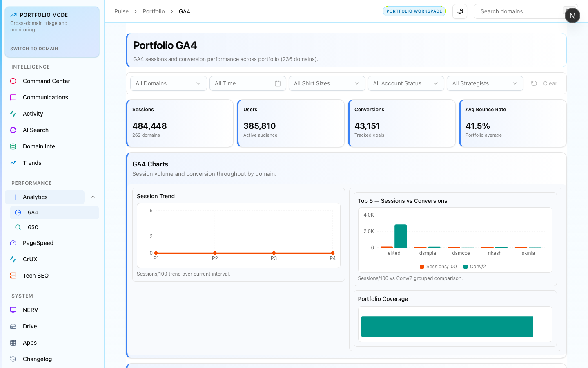
Task: Click the Domain Intel database icon
Action: pos(13,146)
